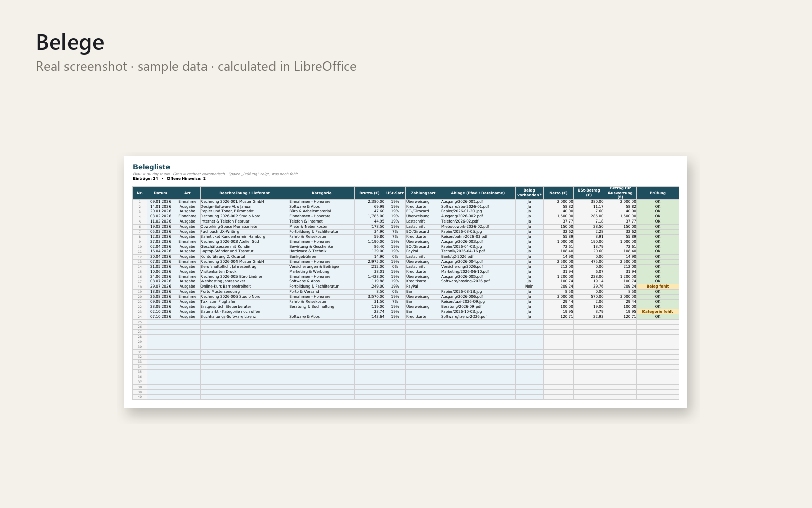
Task: Click category cell "Bankgebühren"
Action: coord(322,257)
